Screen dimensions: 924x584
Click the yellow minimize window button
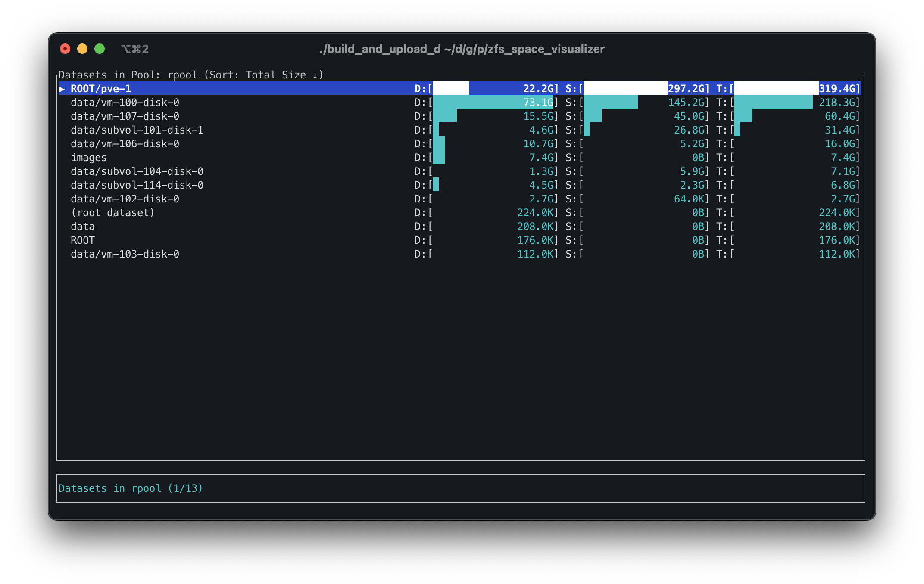click(82, 49)
